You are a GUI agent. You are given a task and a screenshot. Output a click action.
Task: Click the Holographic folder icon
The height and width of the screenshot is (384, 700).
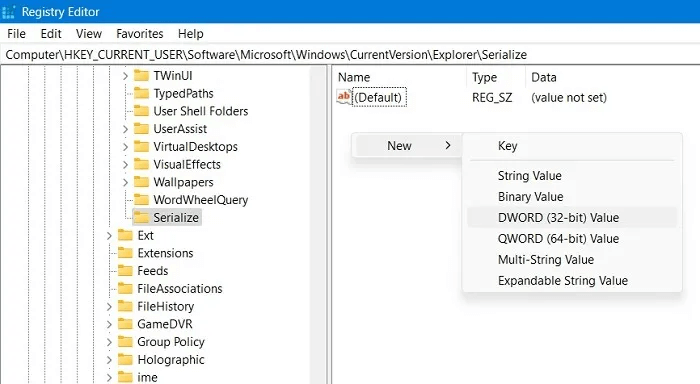click(x=125, y=359)
